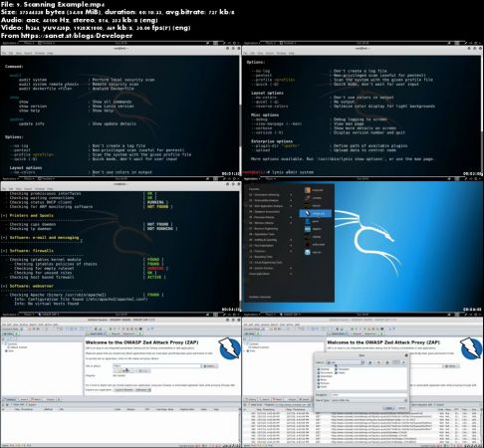Screen dimensions: 484x448
Task: Click the '[+] Printers and Spools' heading
Action: [x=27, y=215]
